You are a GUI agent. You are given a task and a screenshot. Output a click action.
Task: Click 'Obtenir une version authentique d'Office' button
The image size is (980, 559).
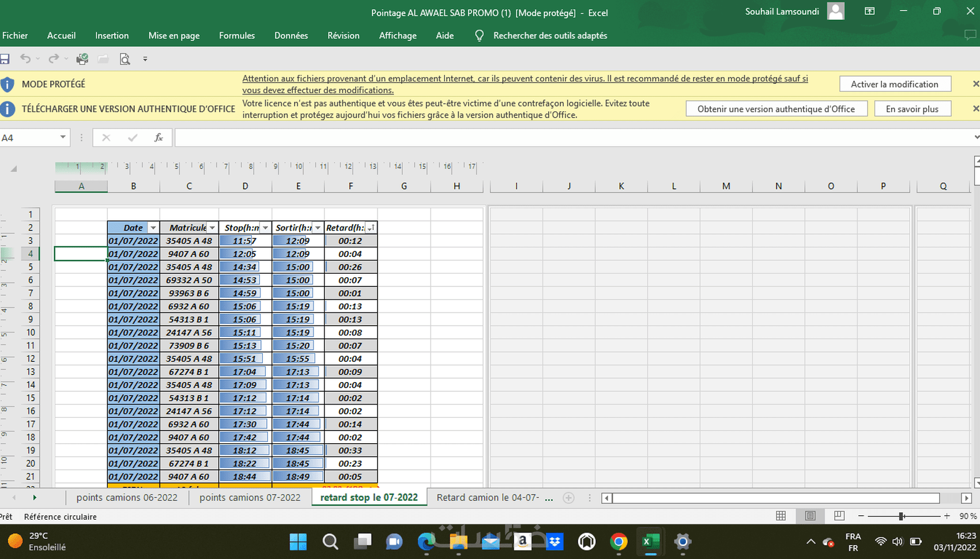click(x=776, y=109)
